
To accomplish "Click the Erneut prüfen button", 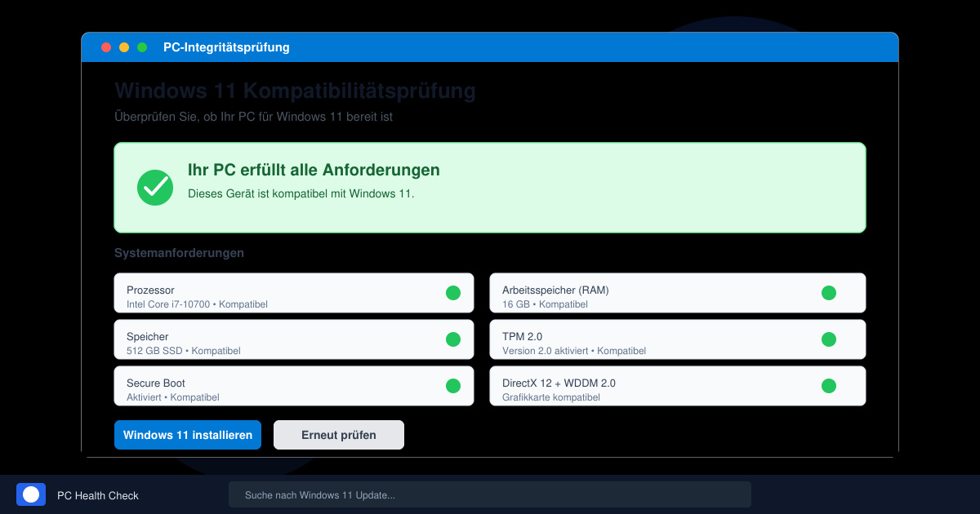I will (339, 435).
